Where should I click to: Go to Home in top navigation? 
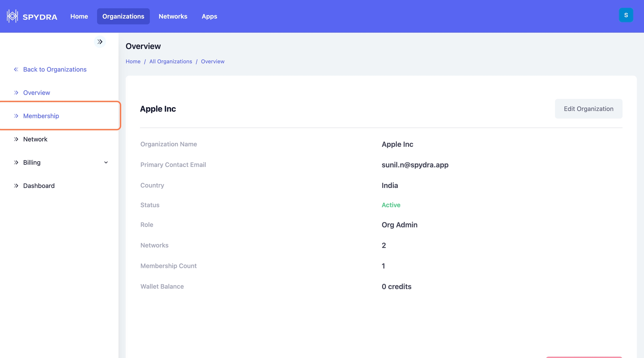79,16
